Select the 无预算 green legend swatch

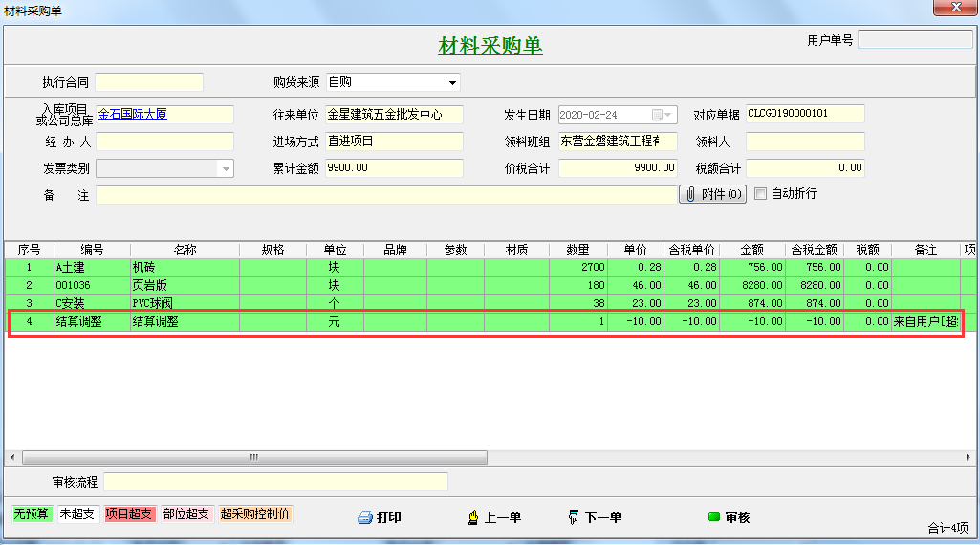pos(31,514)
